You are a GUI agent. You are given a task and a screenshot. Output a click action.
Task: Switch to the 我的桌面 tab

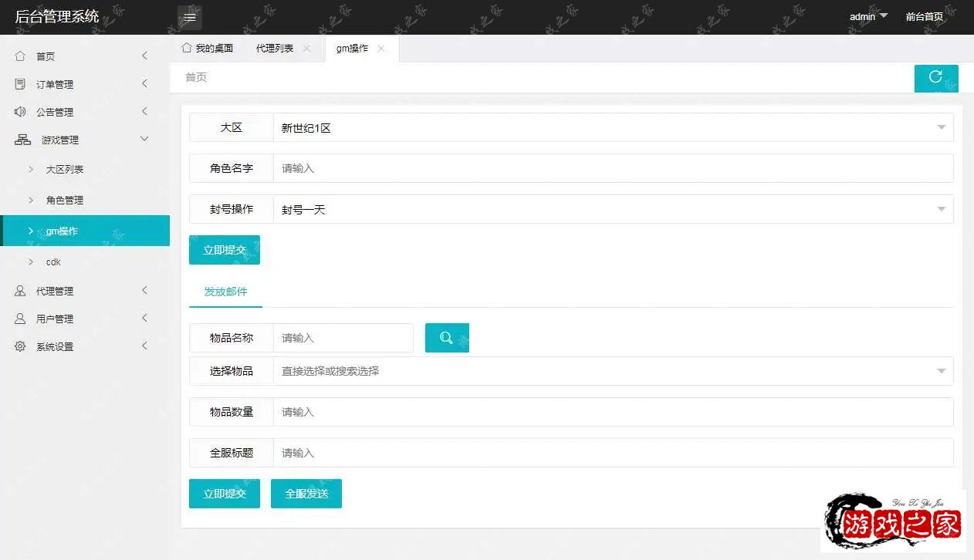click(207, 47)
